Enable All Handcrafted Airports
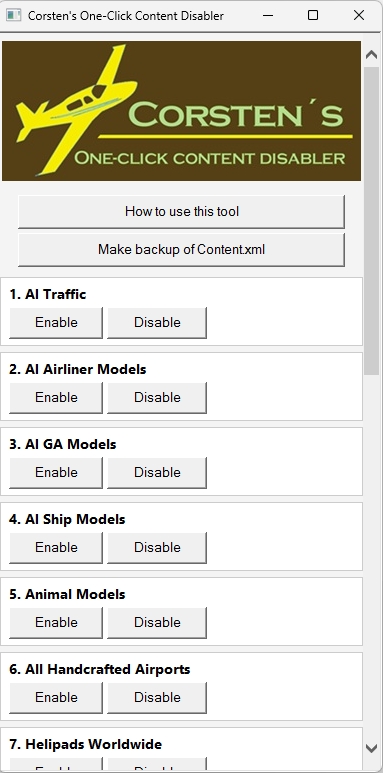The image size is (383, 773). coord(56,697)
